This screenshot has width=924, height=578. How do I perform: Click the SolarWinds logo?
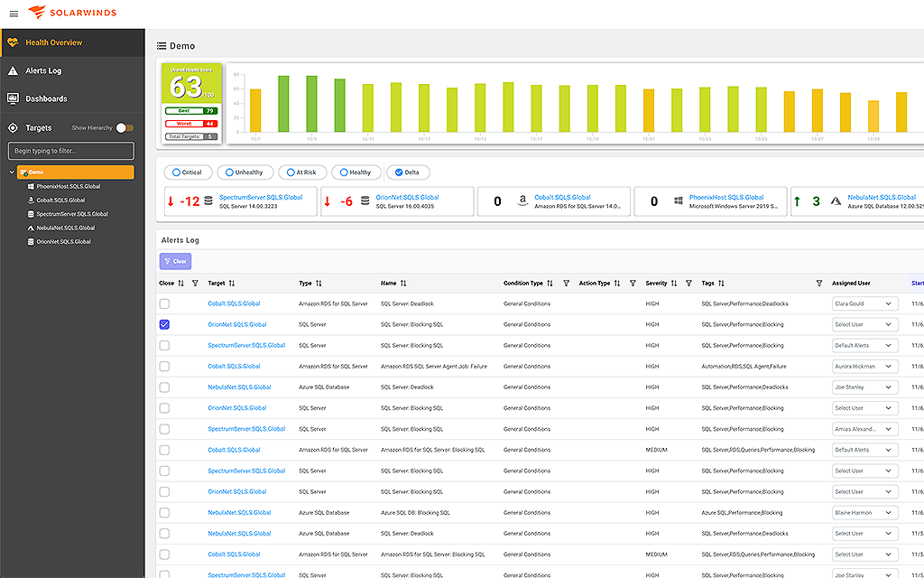pyautogui.click(x=72, y=13)
